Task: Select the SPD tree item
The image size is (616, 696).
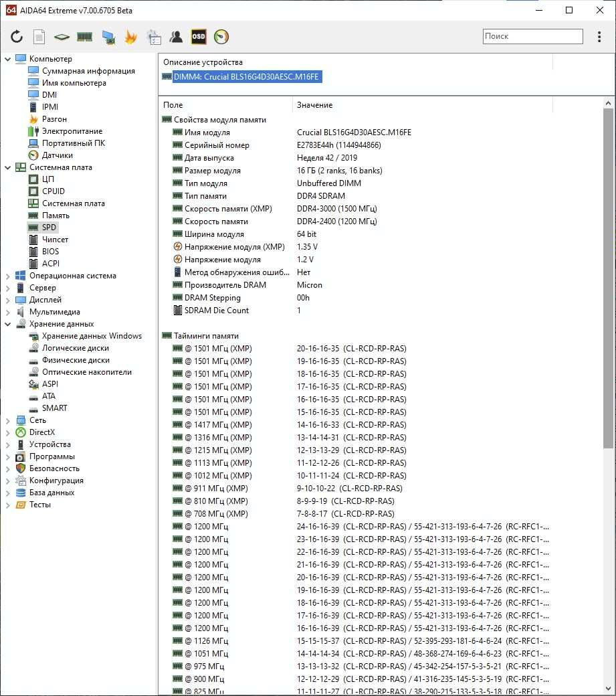Action: (x=49, y=228)
